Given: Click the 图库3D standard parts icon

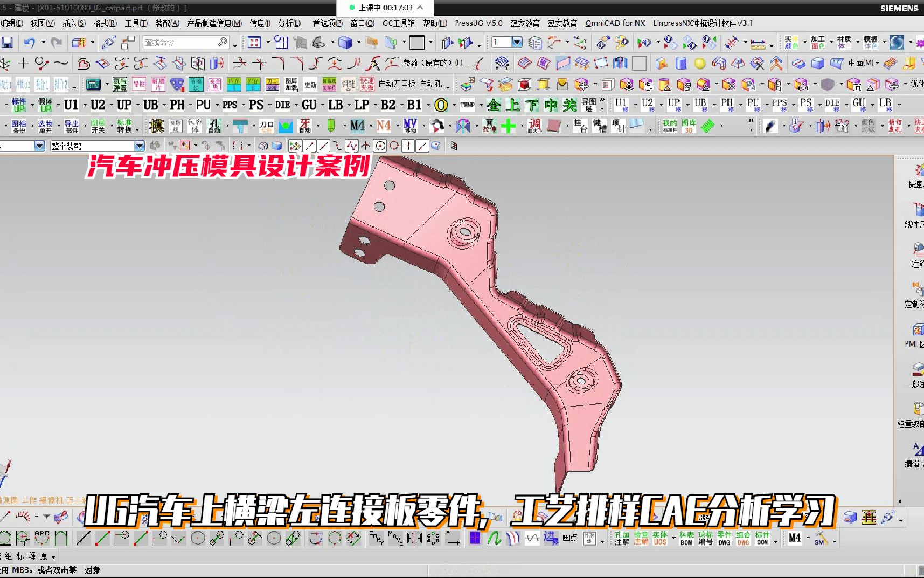Looking at the screenshot, I should point(687,126).
